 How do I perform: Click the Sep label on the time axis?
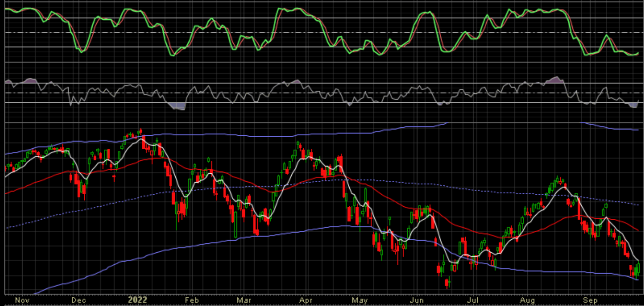591,300
